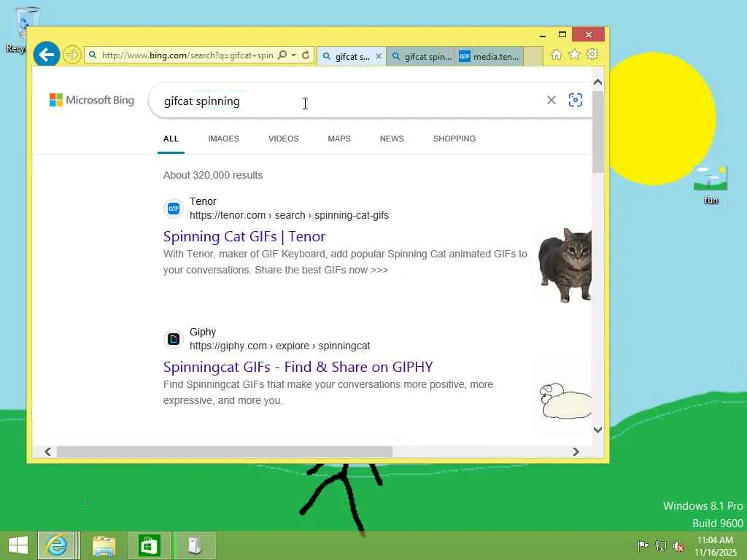This screenshot has height=560, width=747.
Task: Click the Giphy site favicon
Action: [x=174, y=338]
